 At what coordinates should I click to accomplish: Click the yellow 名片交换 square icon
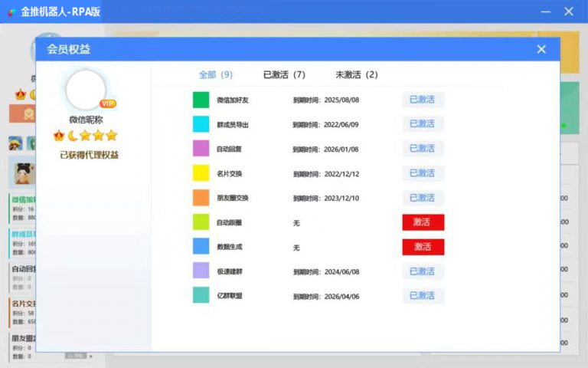(x=201, y=173)
